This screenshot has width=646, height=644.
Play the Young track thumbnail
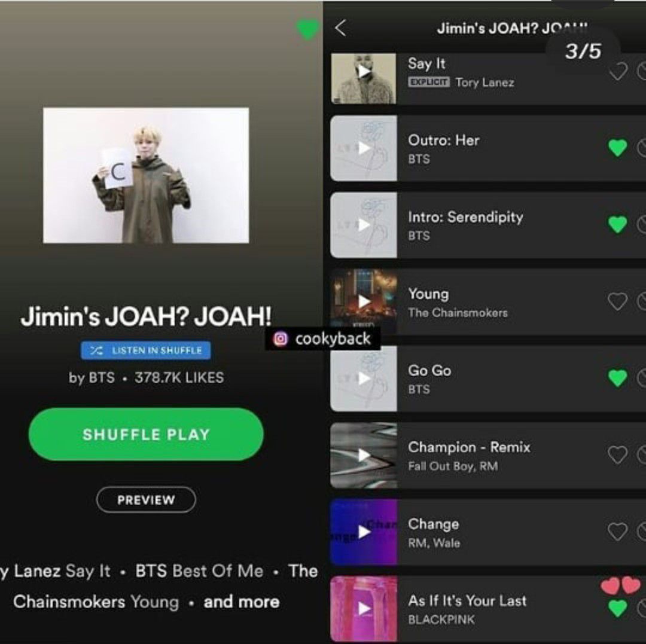click(x=364, y=301)
